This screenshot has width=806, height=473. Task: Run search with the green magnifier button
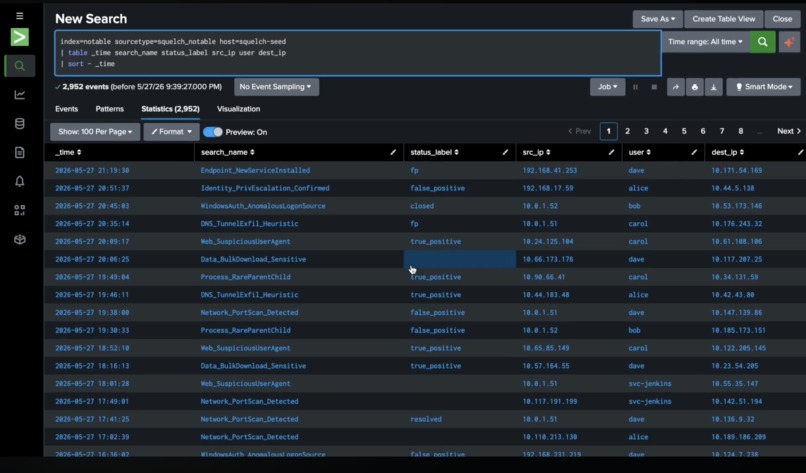coord(762,42)
